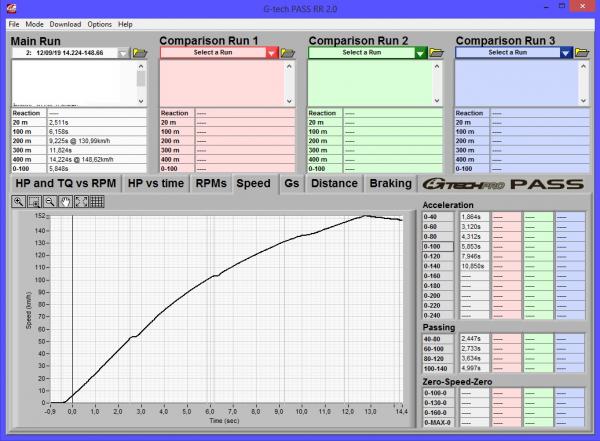
Task: Click the 0-80 acceleration button
Action: (x=438, y=237)
